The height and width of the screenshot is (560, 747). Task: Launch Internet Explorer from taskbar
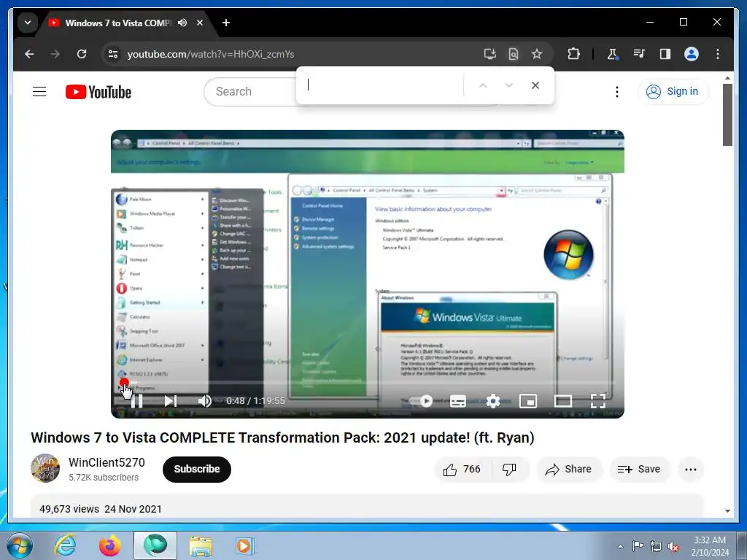point(65,545)
